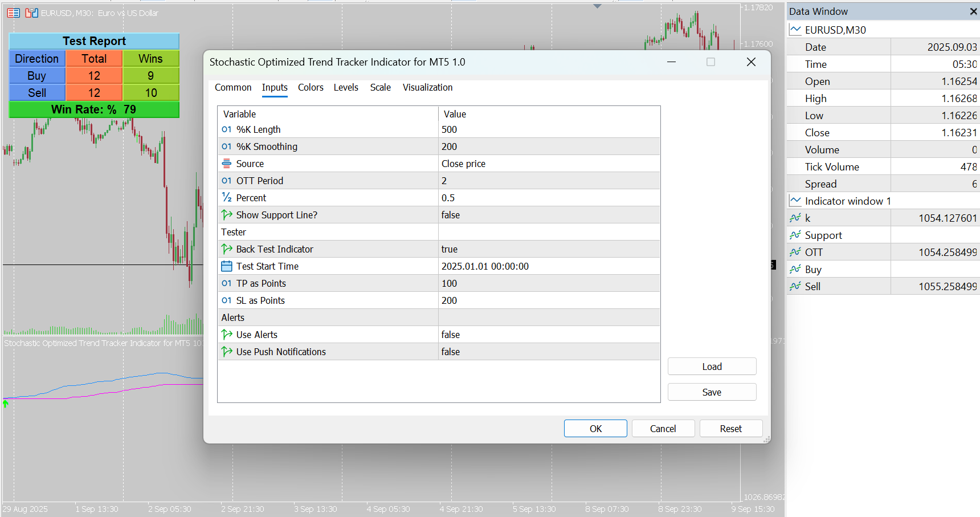The height and width of the screenshot is (517, 980).
Task: Click the fraction icon beside Percent
Action: pyautogui.click(x=227, y=198)
